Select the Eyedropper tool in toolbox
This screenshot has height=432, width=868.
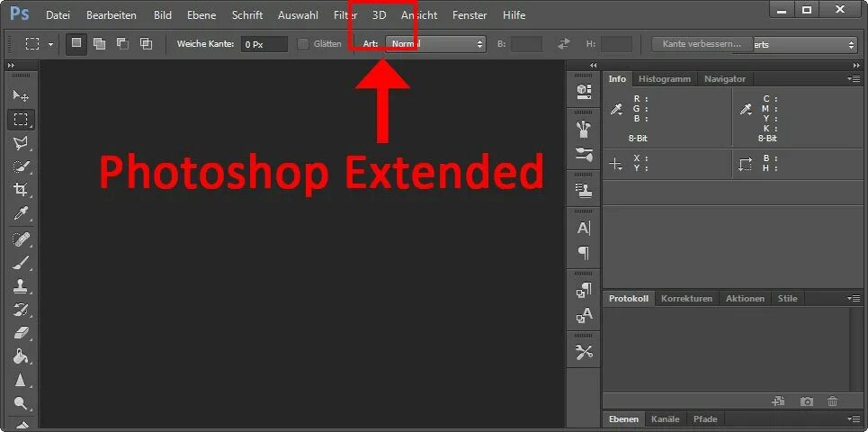click(x=21, y=212)
